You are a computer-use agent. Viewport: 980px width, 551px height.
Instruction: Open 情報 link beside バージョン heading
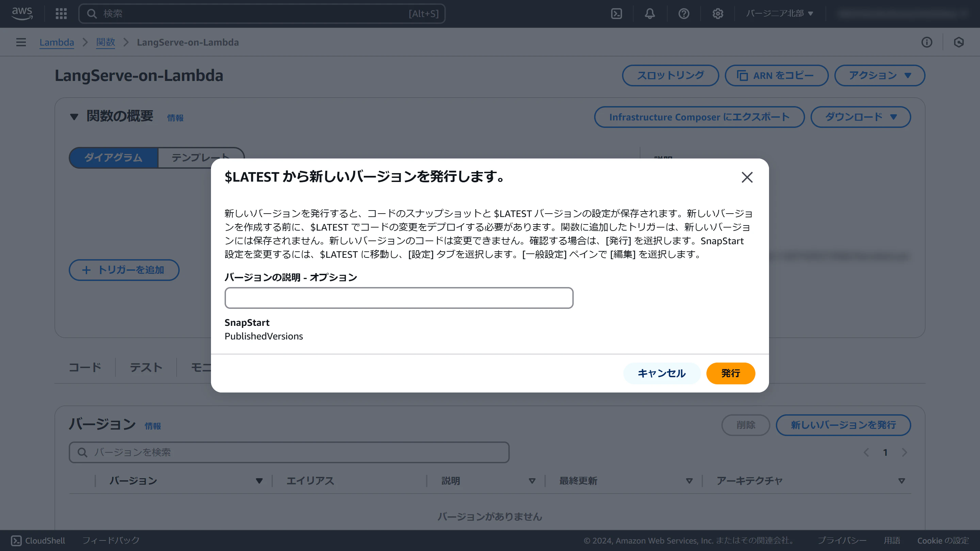coord(152,426)
